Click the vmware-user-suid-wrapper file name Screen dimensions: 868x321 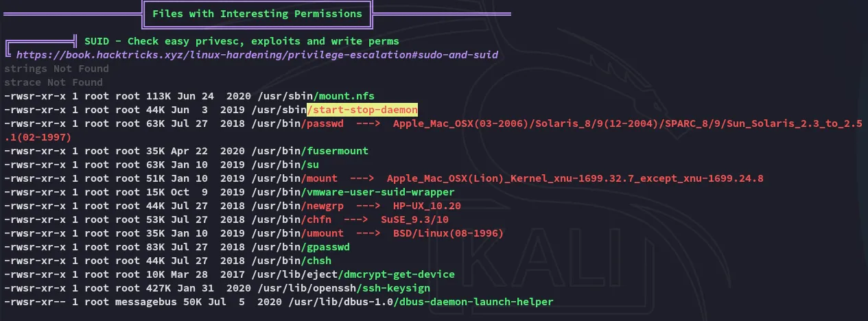click(x=381, y=192)
